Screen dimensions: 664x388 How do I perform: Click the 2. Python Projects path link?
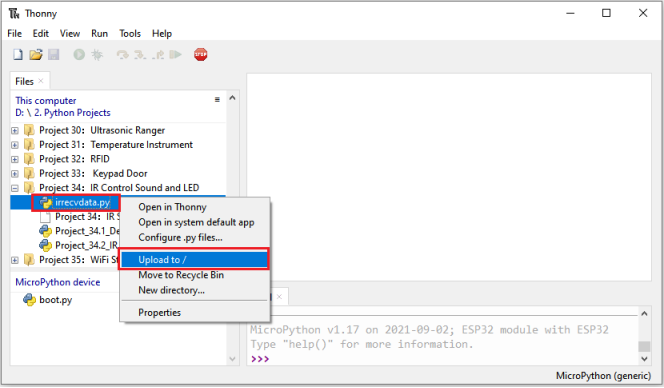click(x=72, y=113)
